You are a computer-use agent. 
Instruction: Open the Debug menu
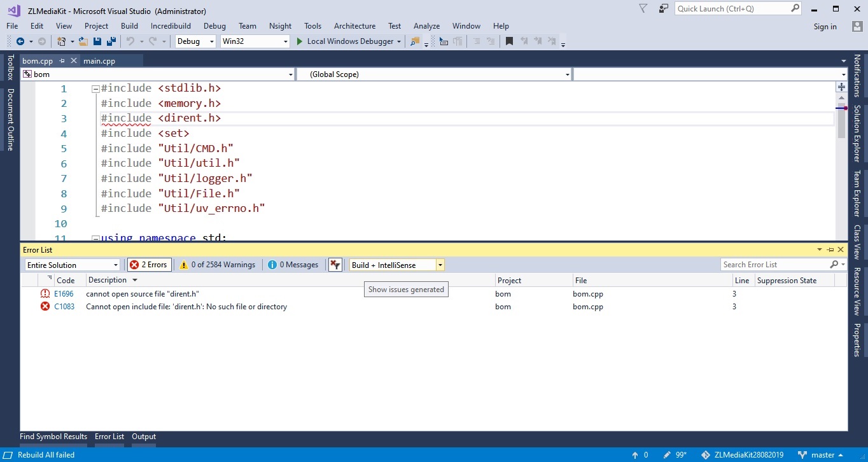pyautogui.click(x=214, y=26)
